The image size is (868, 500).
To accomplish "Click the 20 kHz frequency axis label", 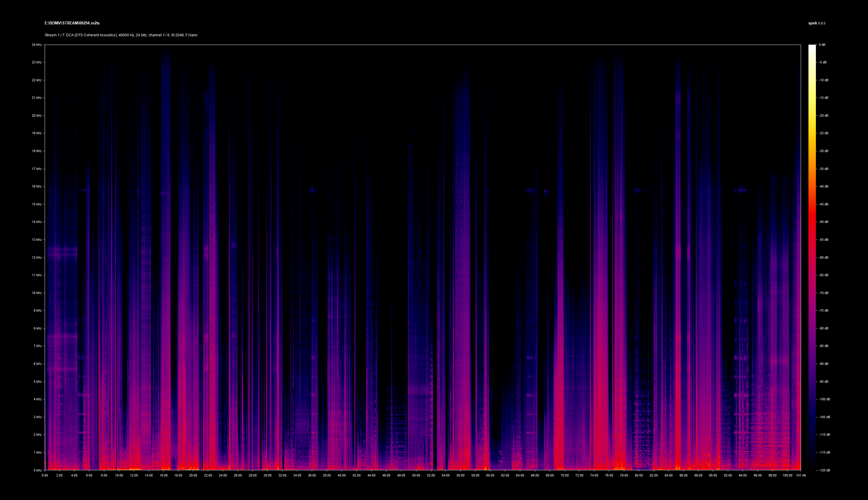I will point(37,115).
